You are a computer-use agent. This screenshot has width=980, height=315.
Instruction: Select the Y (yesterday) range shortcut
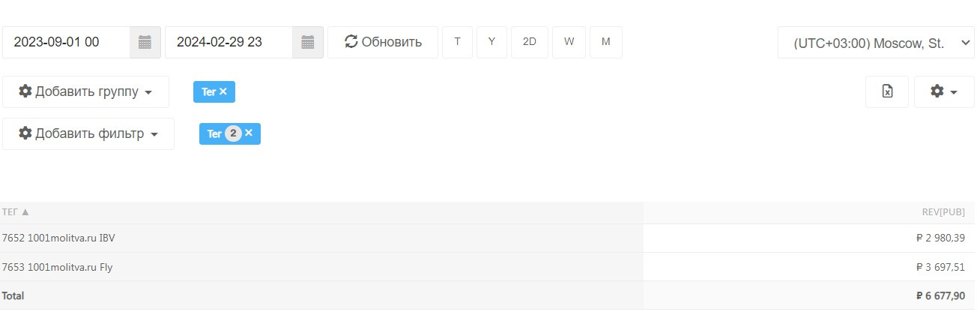point(491,42)
